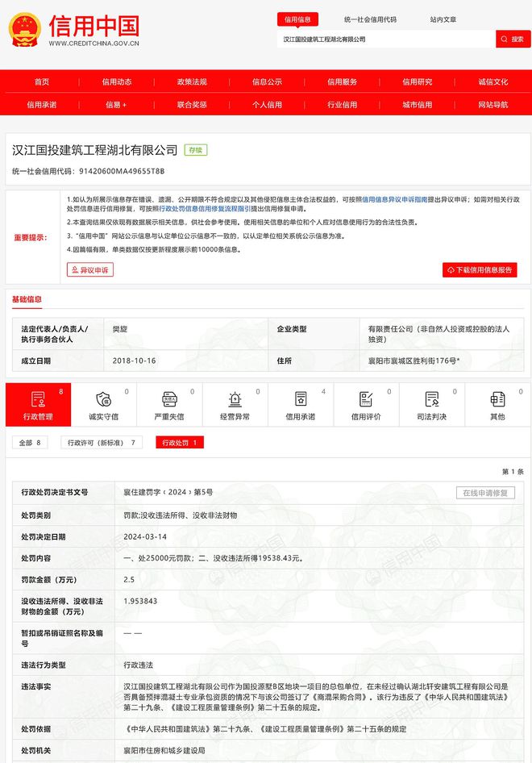Select the 基础信息 section tab
This screenshot has height=763, width=532.
[27, 299]
